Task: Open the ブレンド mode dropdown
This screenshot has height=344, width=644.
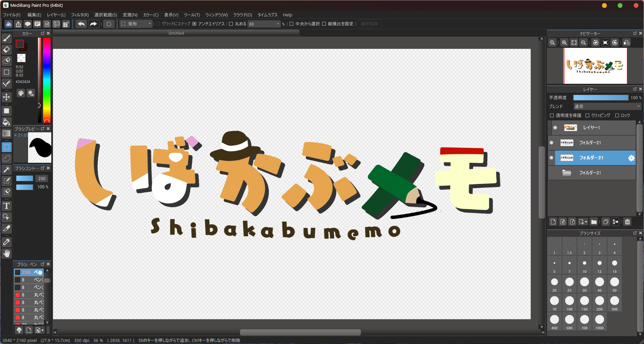Action: 607,107
